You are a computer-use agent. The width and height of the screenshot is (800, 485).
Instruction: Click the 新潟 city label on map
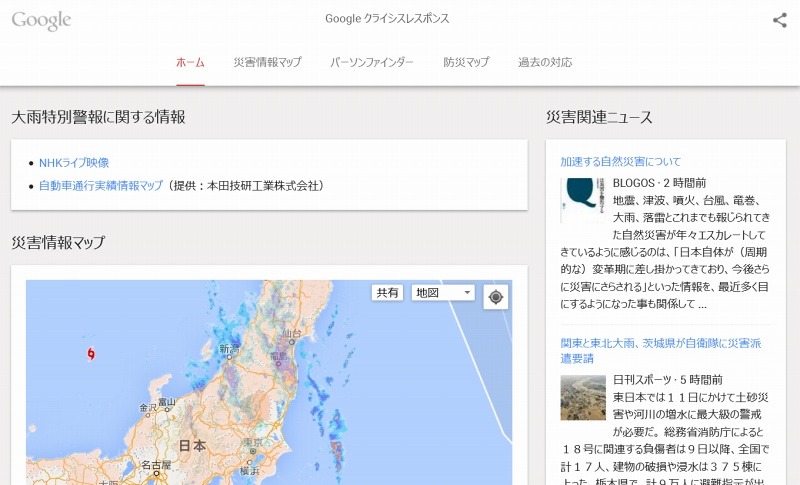click(229, 349)
